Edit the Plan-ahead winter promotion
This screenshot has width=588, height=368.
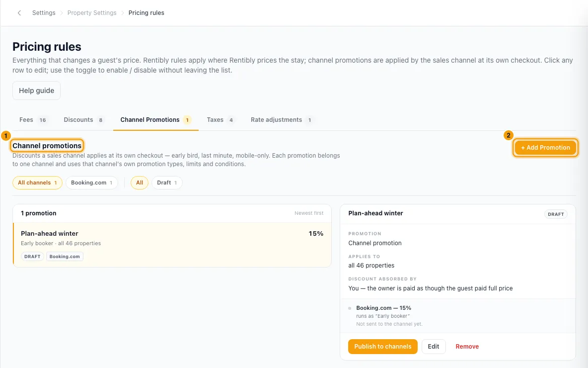[434, 347]
